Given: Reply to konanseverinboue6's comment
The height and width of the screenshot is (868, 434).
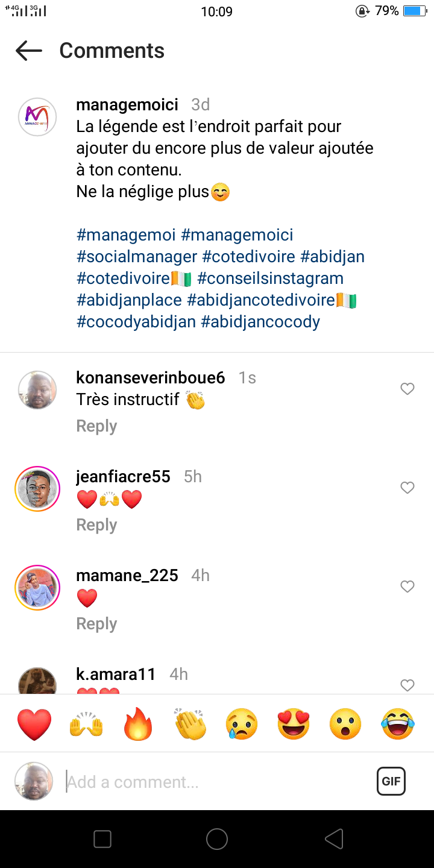Looking at the screenshot, I should click(96, 426).
